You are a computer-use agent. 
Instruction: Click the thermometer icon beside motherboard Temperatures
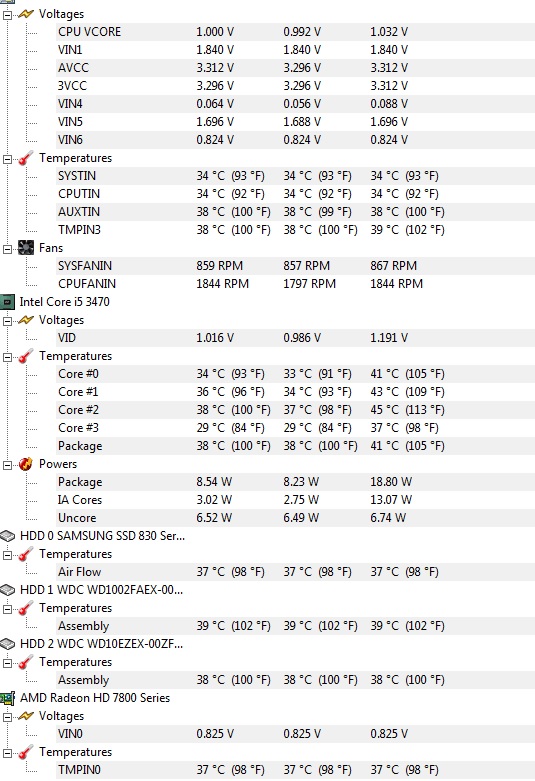pos(26,158)
